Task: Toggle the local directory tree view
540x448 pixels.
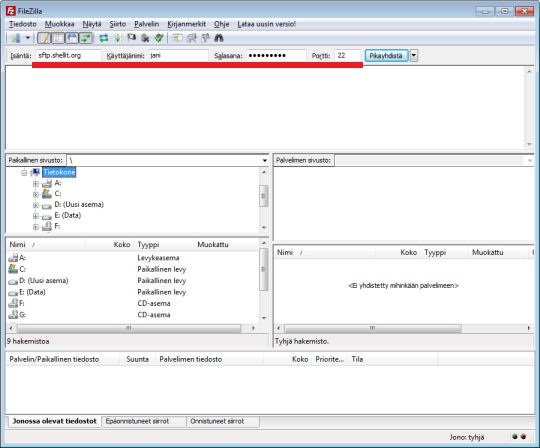Action: pos(58,38)
